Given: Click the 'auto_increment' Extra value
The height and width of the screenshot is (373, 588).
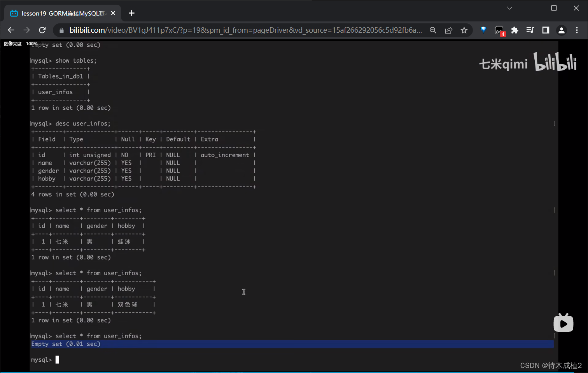Looking at the screenshot, I should point(225,155).
